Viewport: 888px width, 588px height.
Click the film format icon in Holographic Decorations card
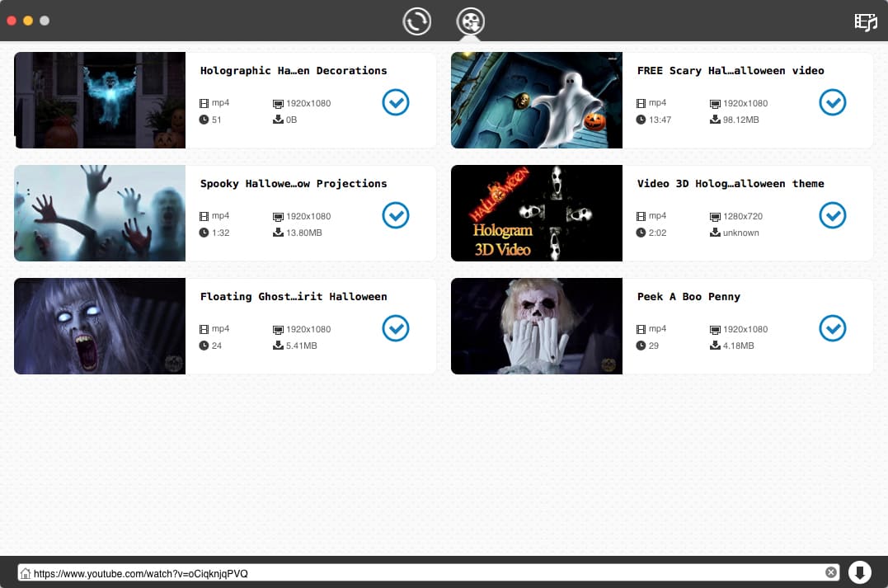tap(204, 103)
